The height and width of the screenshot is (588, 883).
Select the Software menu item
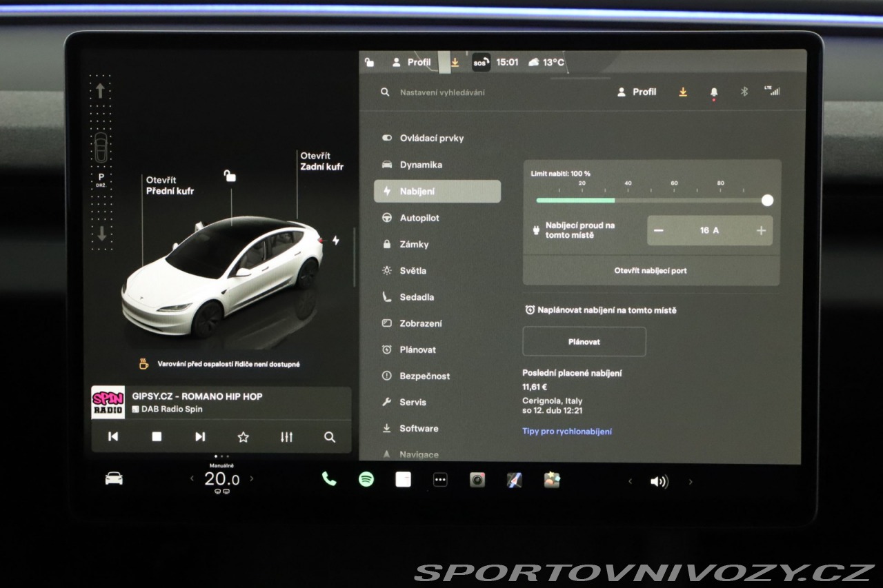pos(418,428)
